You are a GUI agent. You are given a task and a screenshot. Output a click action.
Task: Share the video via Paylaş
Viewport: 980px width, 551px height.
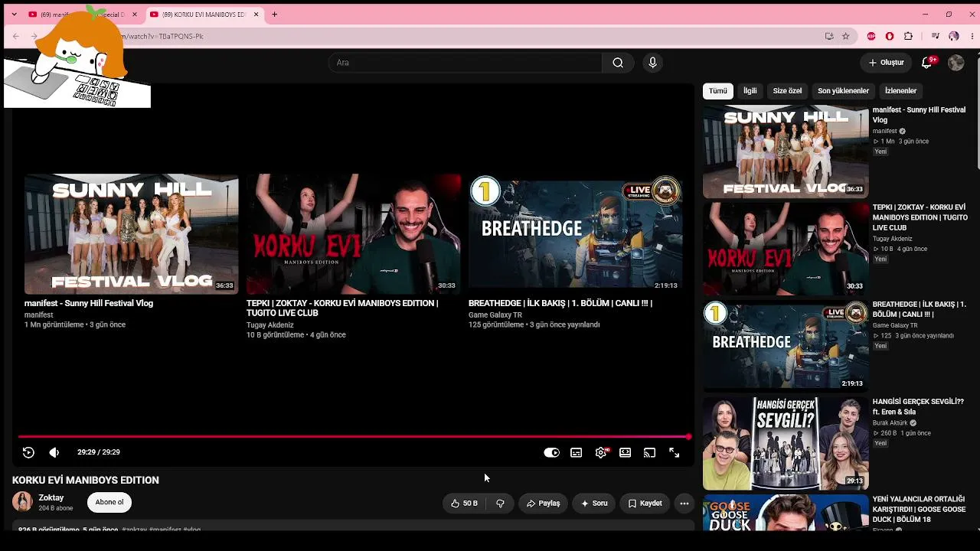pos(544,503)
